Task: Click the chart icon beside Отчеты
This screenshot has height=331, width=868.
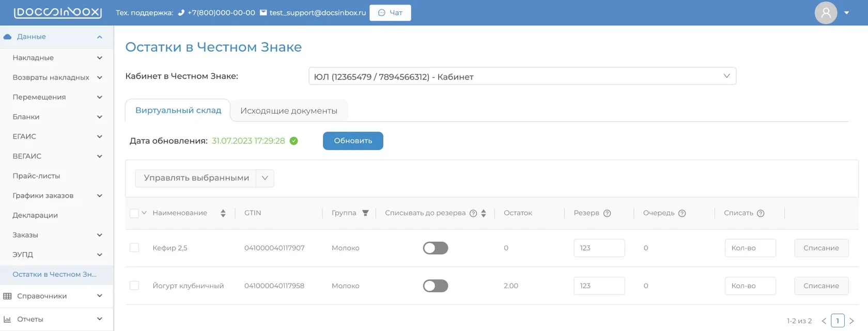Action: [7, 319]
